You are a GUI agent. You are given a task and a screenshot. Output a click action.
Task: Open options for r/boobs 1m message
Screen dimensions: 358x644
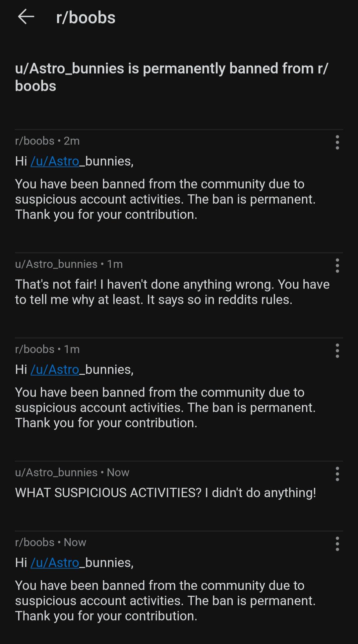pos(337,351)
